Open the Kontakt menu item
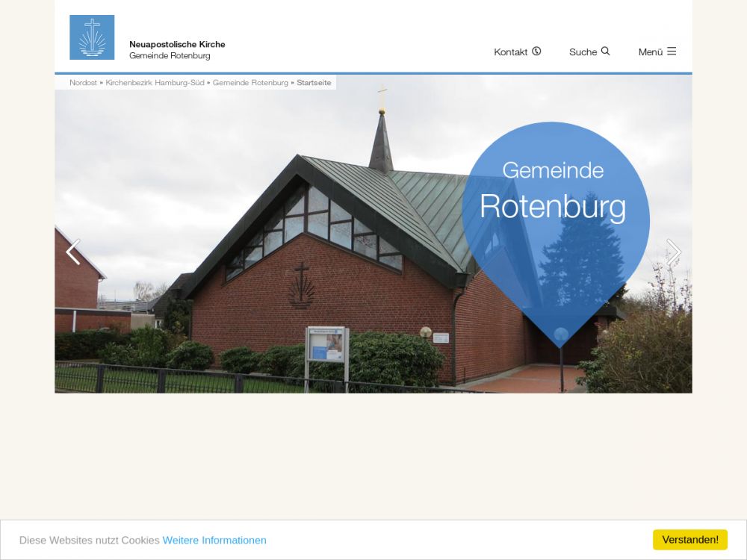The width and height of the screenshot is (747, 560). (518, 52)
